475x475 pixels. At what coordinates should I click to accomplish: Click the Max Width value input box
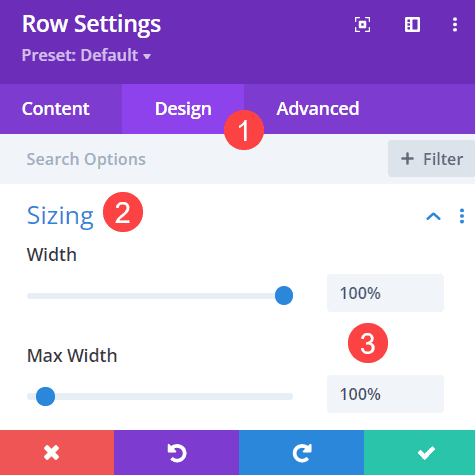(385, 394)
